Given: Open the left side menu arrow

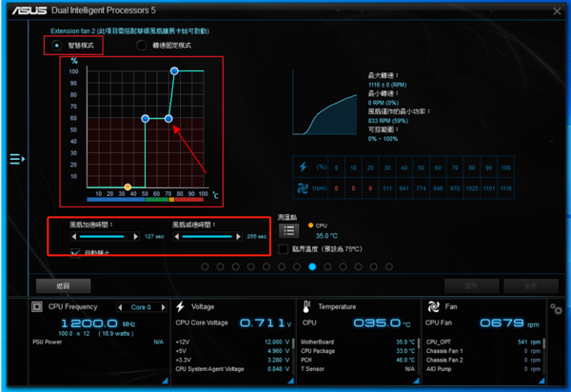Looking at the screenshot, I should [x=15, y=158].
